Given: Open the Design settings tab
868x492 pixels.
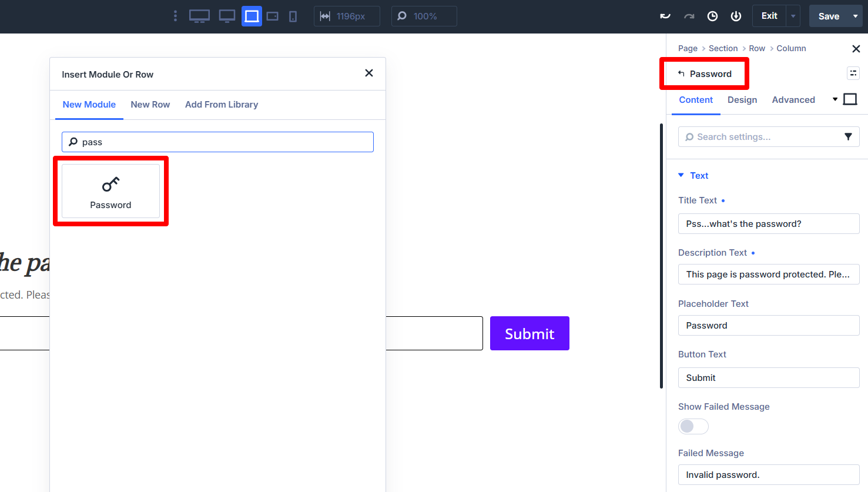Looking at the screenshot, I should click(x=742, y=100).
